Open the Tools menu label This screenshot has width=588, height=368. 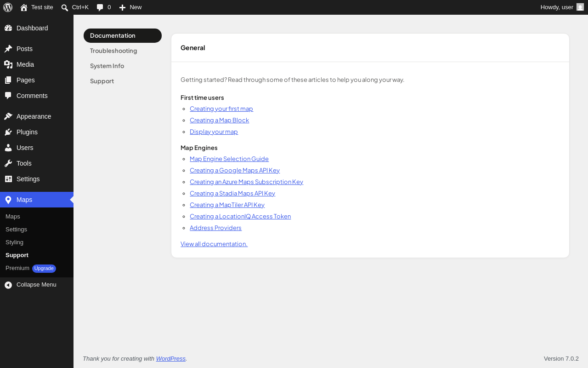tap(24, 163)
